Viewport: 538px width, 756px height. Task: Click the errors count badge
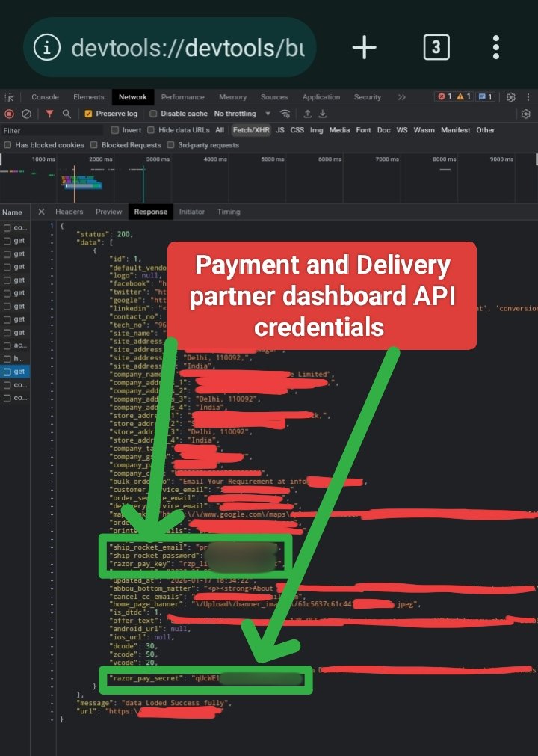[445, 97]
